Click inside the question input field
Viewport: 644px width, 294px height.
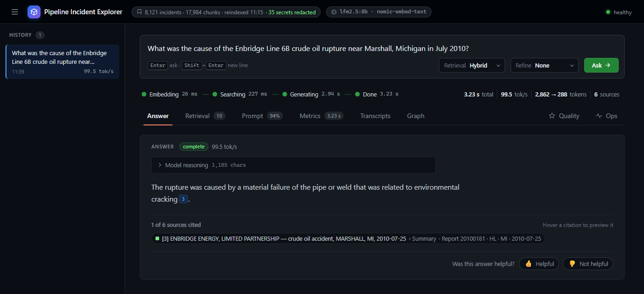coord(382,48)
